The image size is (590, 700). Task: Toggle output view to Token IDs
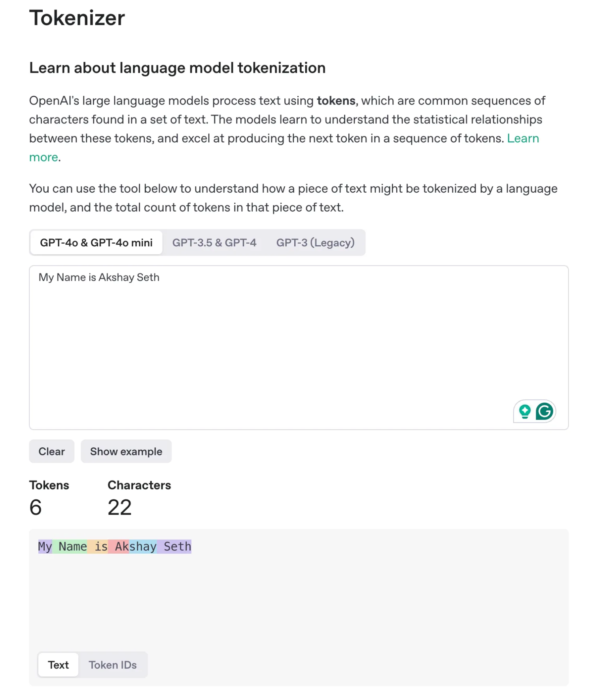pos(113,665)
